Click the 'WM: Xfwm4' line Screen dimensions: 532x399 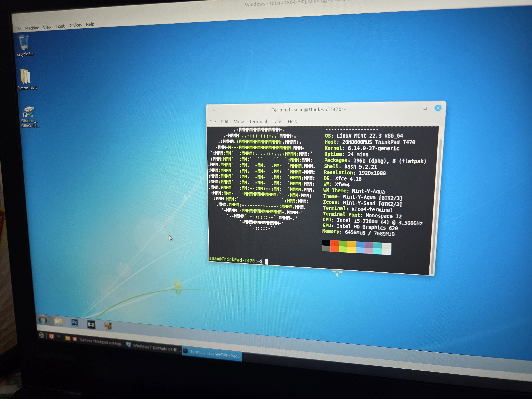click(336, 185)
